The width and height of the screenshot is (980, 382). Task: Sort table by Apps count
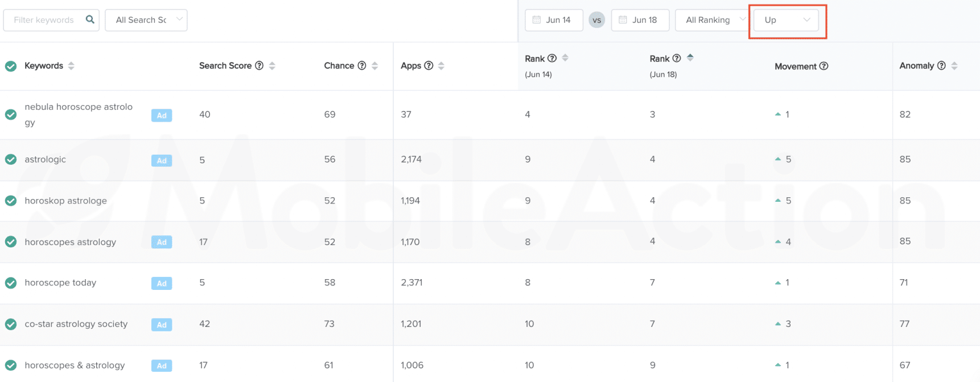pos(441,66)
